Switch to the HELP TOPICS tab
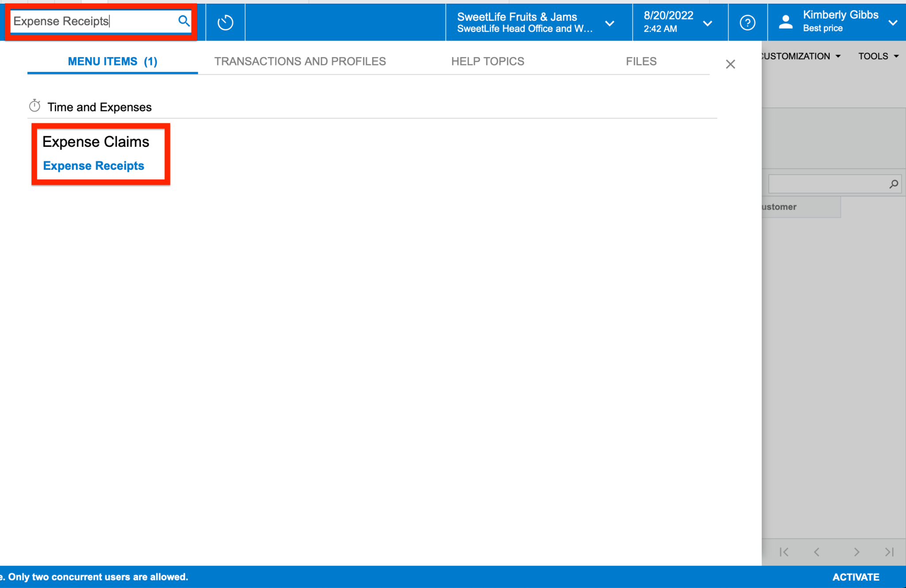The width and height of the screenshot is (906, 588). click(487, 61)
